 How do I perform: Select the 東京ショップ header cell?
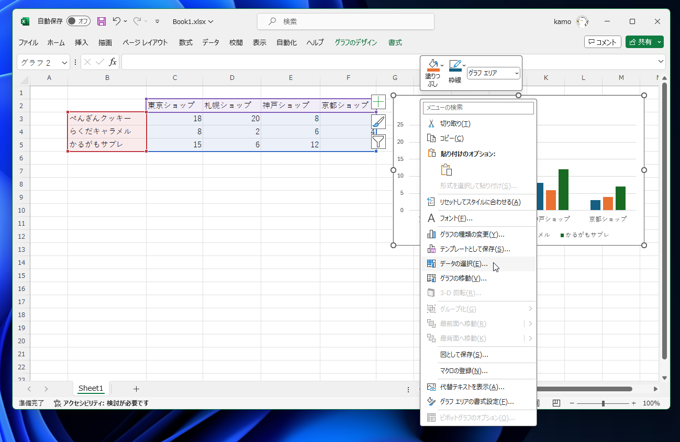(174, 105)
